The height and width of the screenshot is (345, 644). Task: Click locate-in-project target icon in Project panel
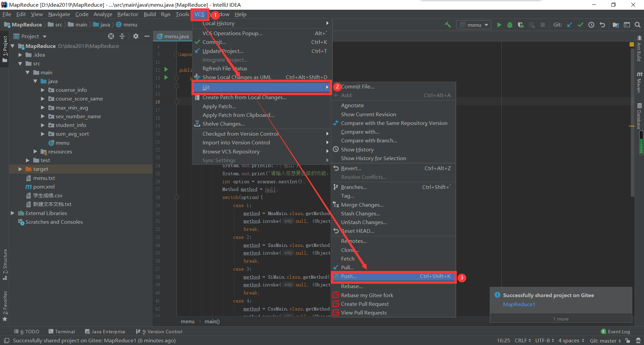[111, 36]
